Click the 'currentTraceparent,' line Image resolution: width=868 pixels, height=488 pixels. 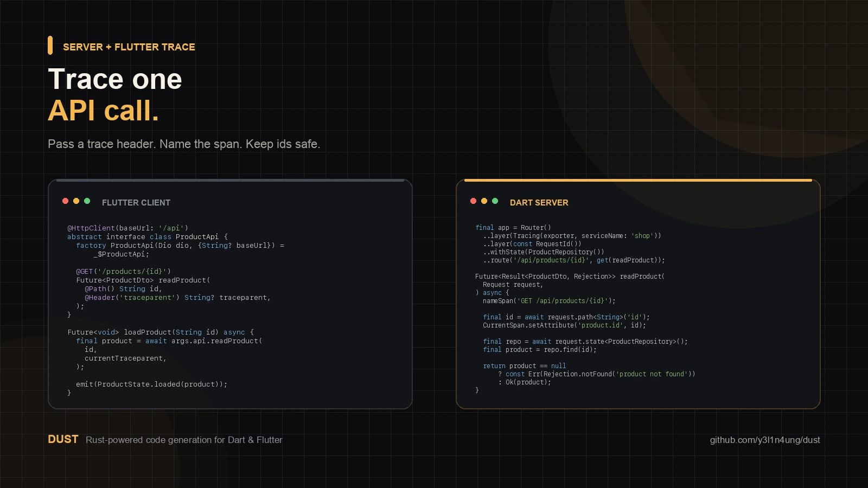coord(126,358)
